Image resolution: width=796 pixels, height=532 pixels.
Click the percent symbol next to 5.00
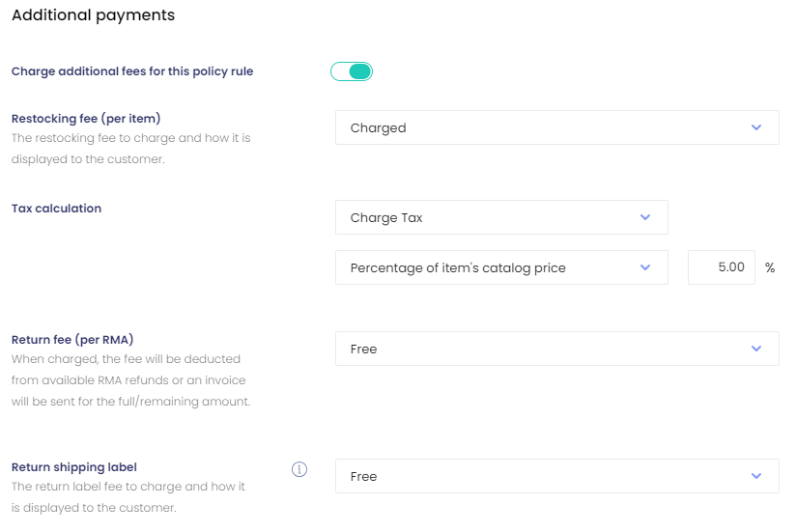[x=770, y=267]
